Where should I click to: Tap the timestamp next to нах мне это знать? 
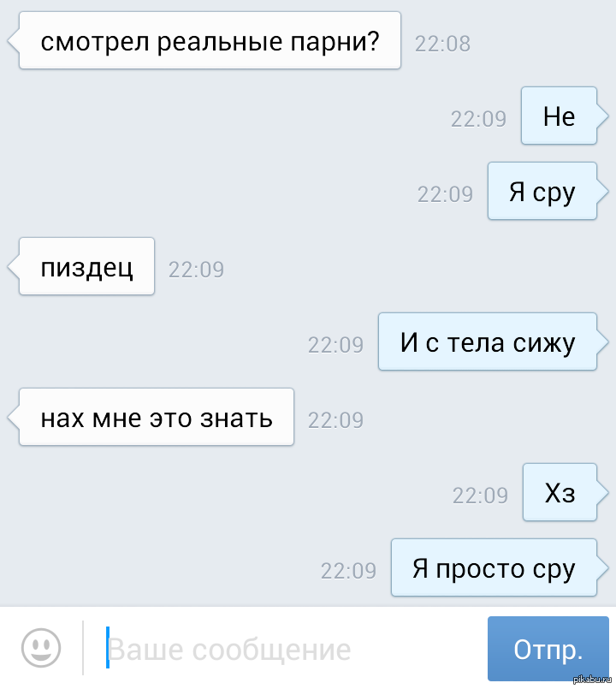pyautogui.click(x=335, y=420)
